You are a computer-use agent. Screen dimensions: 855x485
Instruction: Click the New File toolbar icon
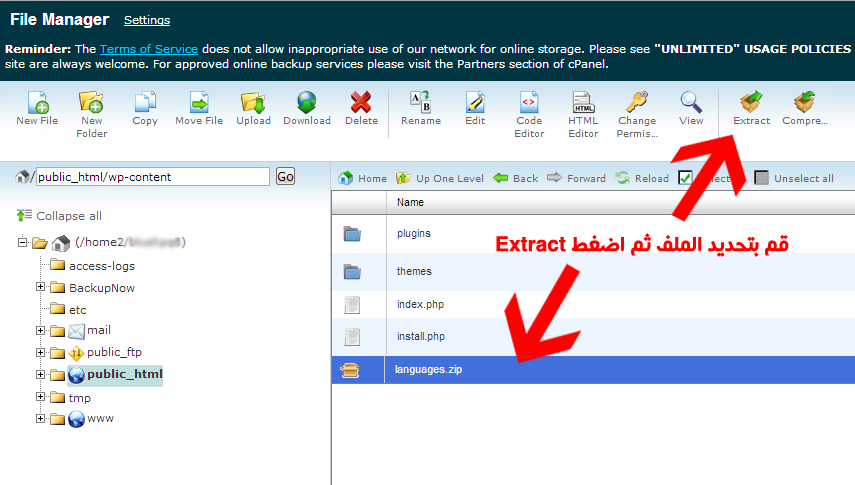pos(37,103)
